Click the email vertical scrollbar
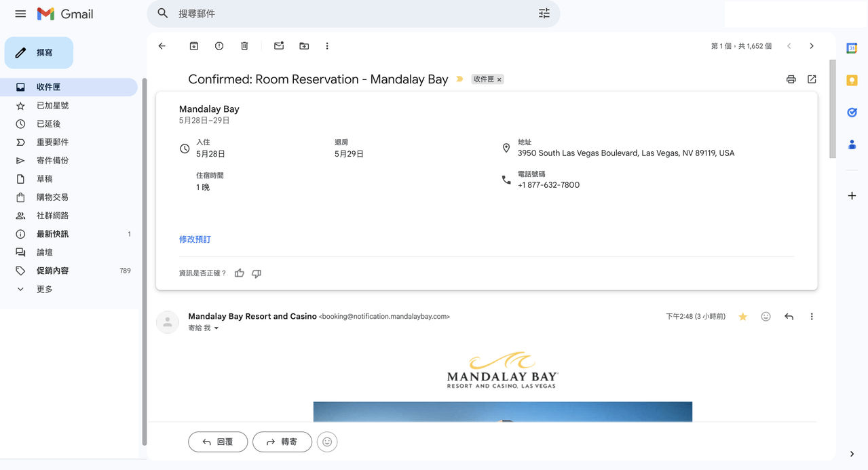The width and height of the screenshot is (868, 470). [x=833, y=109]
